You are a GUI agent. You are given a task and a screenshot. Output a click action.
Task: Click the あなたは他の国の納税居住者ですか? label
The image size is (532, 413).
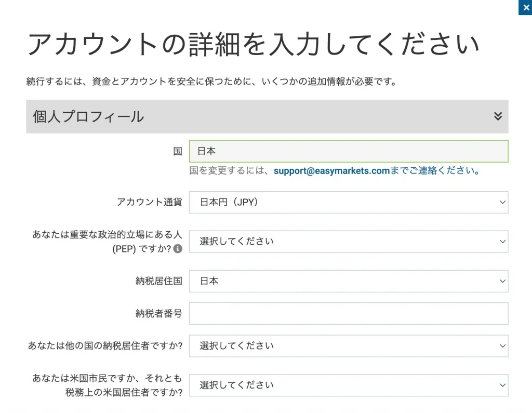click(x=105, y=346)
